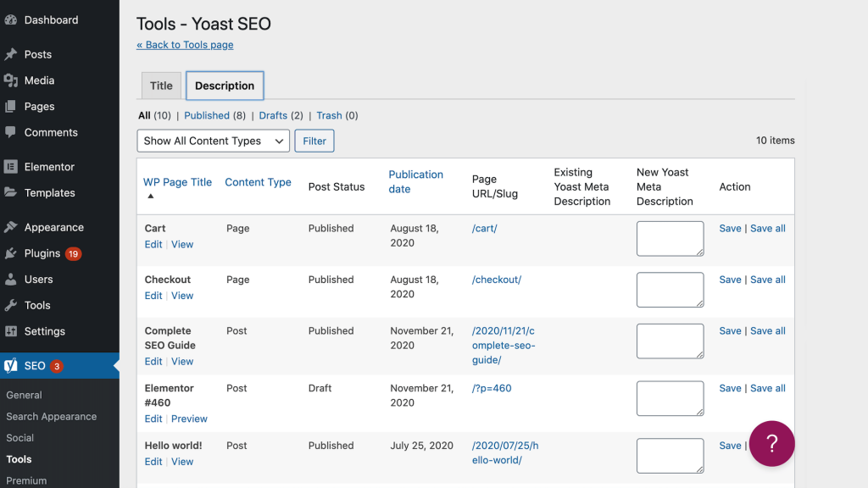Show only Drafts items
This screenshot has height=488, width=868.
click(273, 115)
